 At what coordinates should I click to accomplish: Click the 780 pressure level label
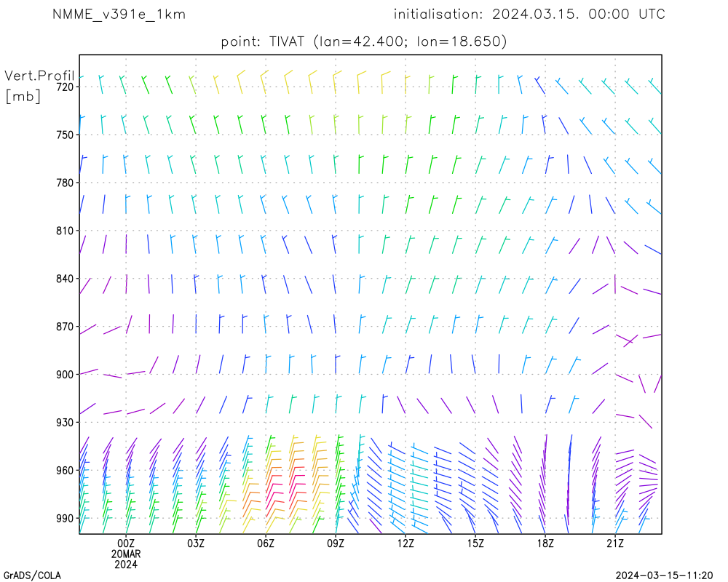pos(65,183)
